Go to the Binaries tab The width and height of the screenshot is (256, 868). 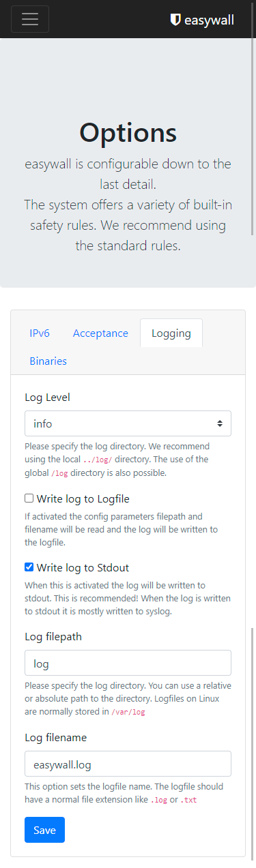click(x=48, y=361)
